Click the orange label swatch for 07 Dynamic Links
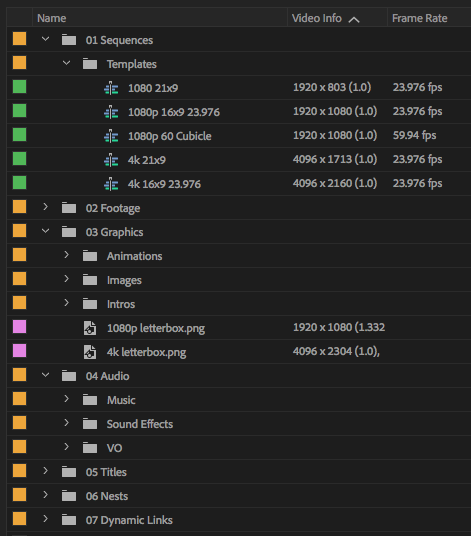Image resolution: width=471 pixels, height=536 pixels. click(19, 519)
